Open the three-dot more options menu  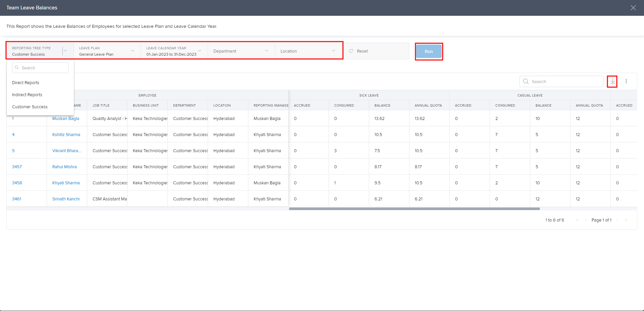coord(626,81)
